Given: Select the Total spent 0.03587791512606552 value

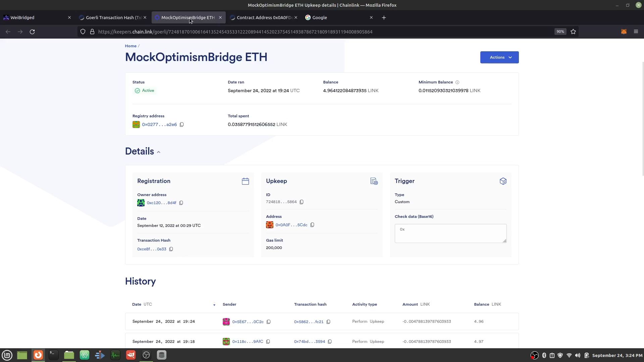Looking at the screenshot, I should [x=251, y=125].
